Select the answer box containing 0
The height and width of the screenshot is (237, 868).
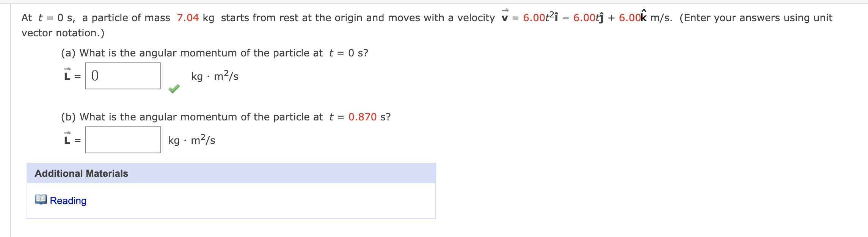tap(122, 76)
